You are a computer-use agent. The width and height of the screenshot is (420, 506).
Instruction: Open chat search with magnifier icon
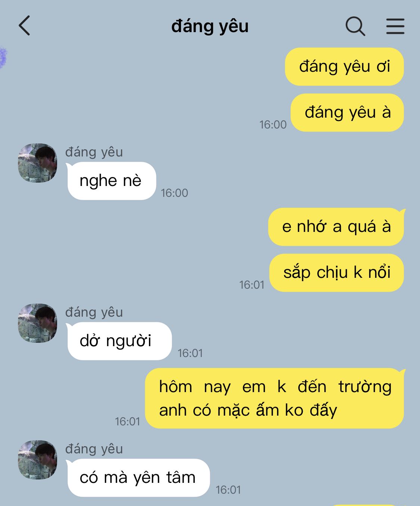[355, 26]
